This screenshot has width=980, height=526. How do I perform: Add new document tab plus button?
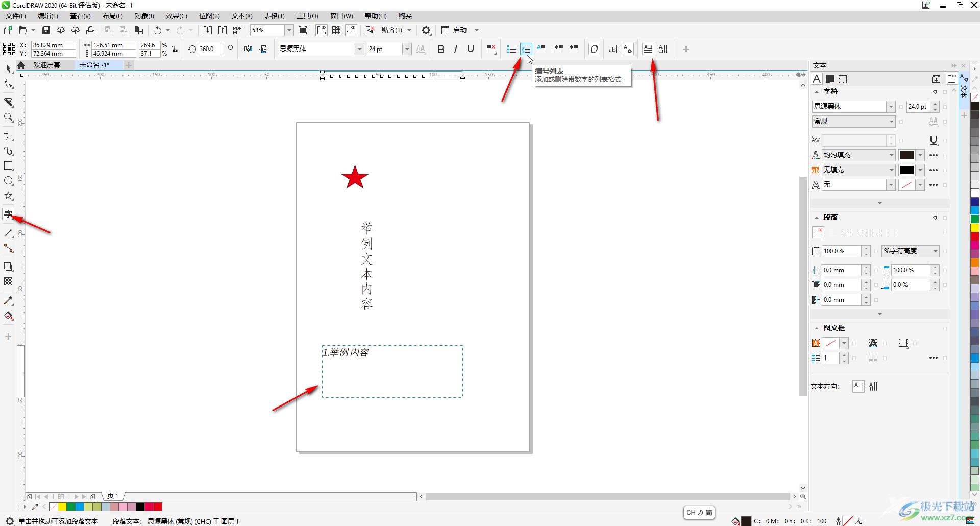[x=129, y=65]
